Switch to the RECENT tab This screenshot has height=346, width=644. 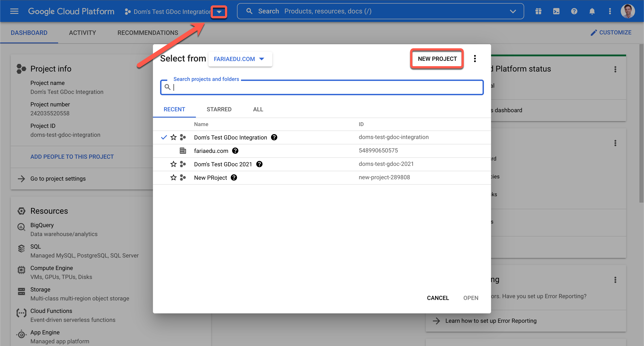click(x=174, y=110)
